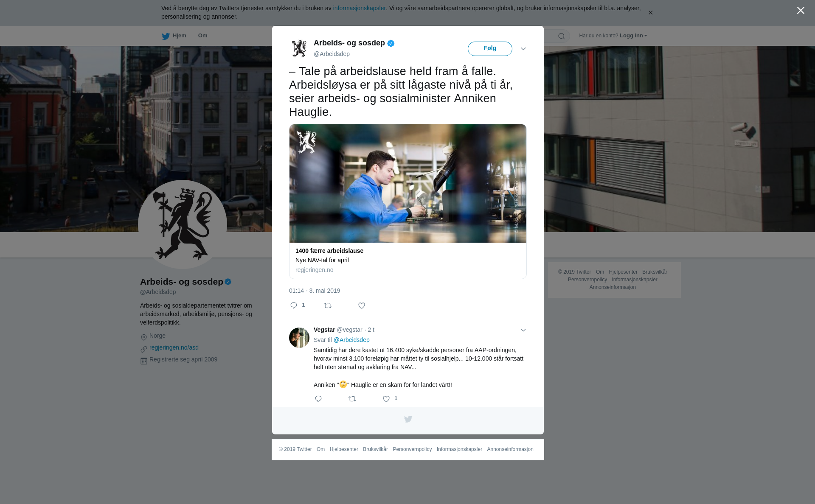The height and width of the screenshot is (504, 815).
Task: Follow Arbeids- og sosdep with Følg
Action: tap(490, 49)
